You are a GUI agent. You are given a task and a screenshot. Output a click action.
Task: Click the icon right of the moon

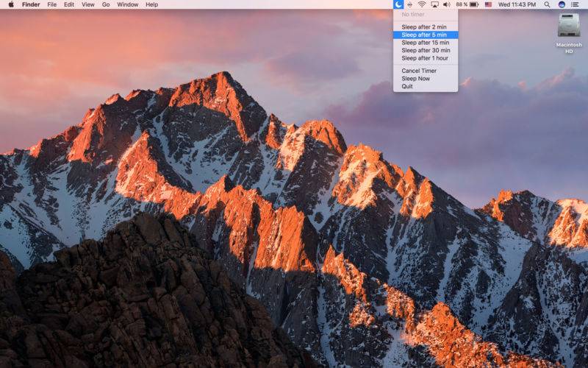pos(409,4)
